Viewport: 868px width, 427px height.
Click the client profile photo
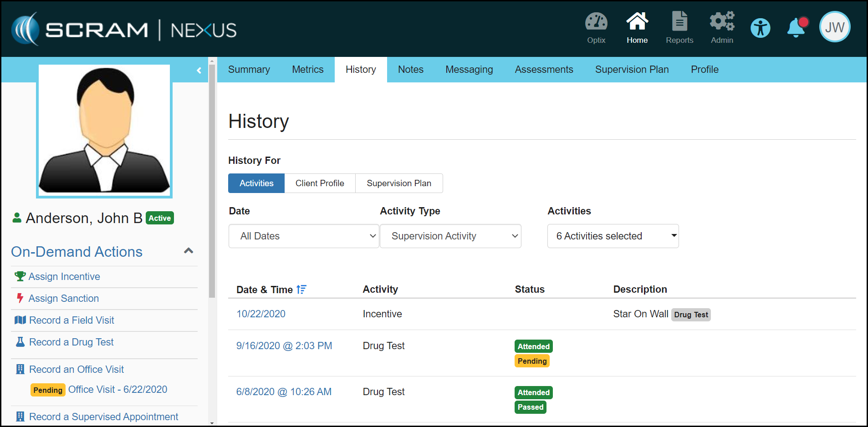tap(104, 131)
